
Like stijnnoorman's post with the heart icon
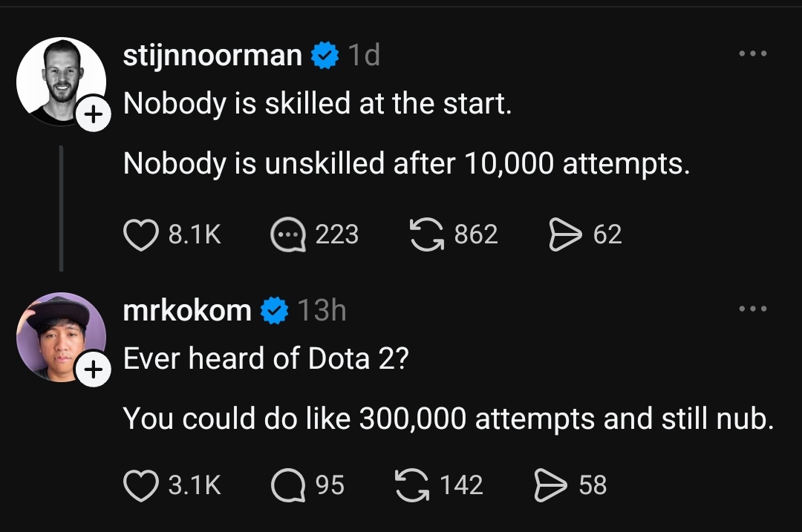point(140,234)
